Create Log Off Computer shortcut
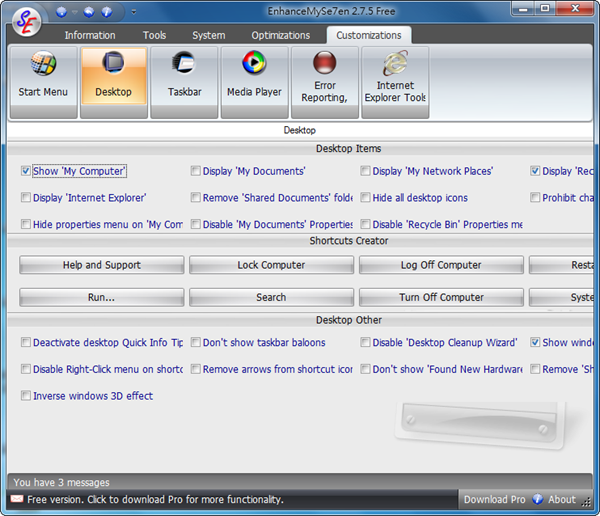This screenshot has height=516, width=600. coord(441,265)
